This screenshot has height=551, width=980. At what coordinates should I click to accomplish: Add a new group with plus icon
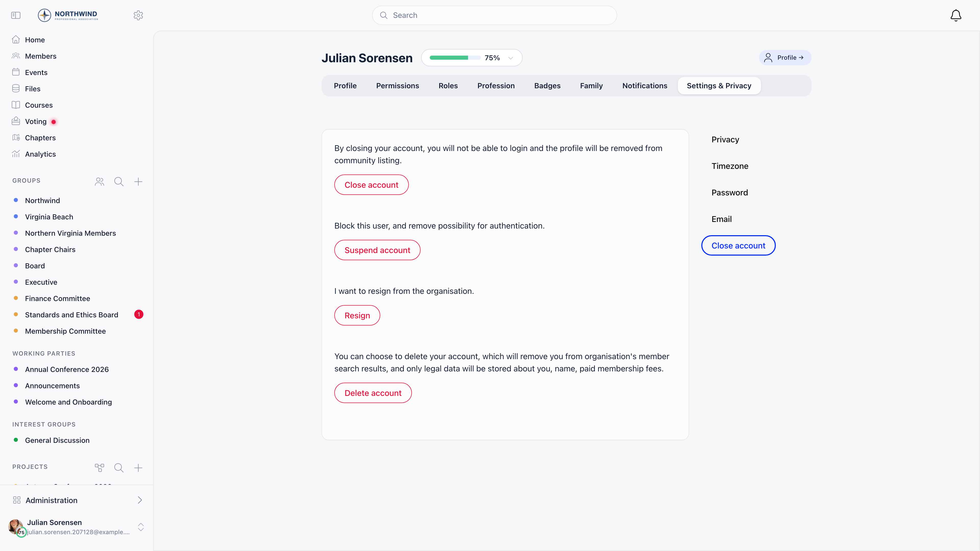(x=138, y=181)
